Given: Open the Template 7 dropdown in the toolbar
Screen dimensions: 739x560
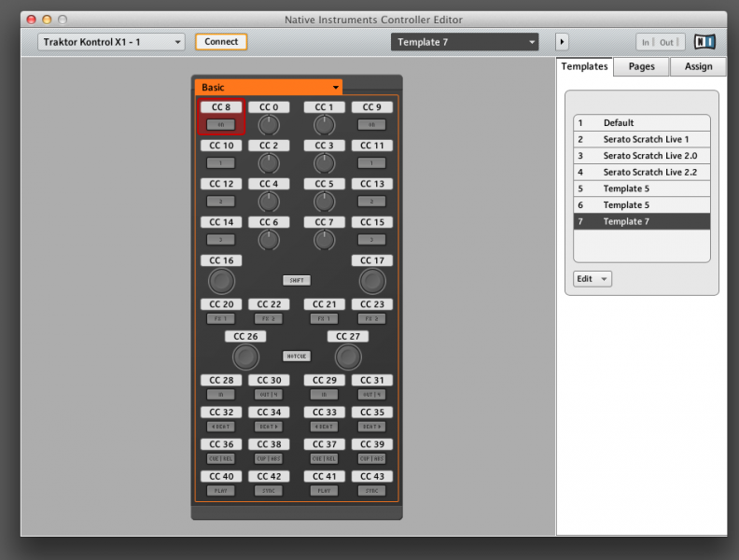Looking at the screenshot, I should [465, 42].
